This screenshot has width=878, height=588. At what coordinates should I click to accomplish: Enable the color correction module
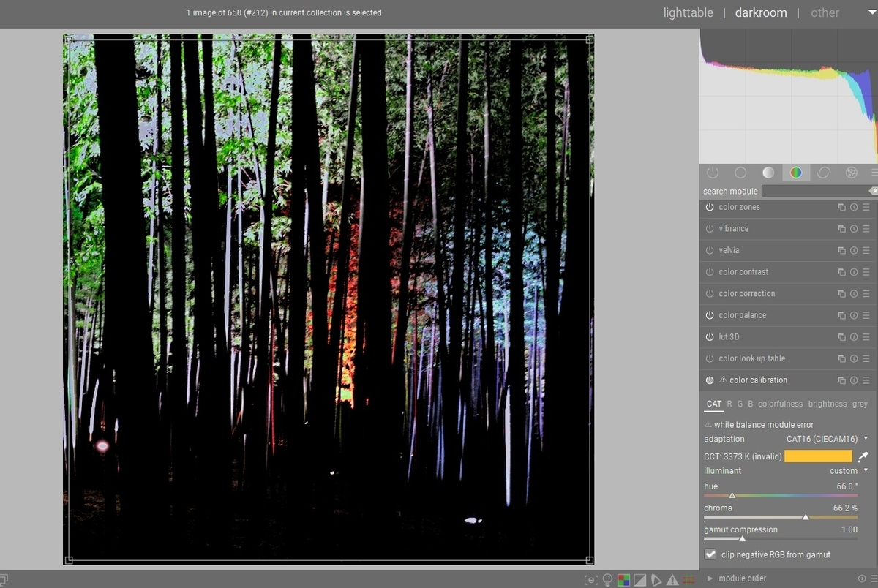click(710, 294)
